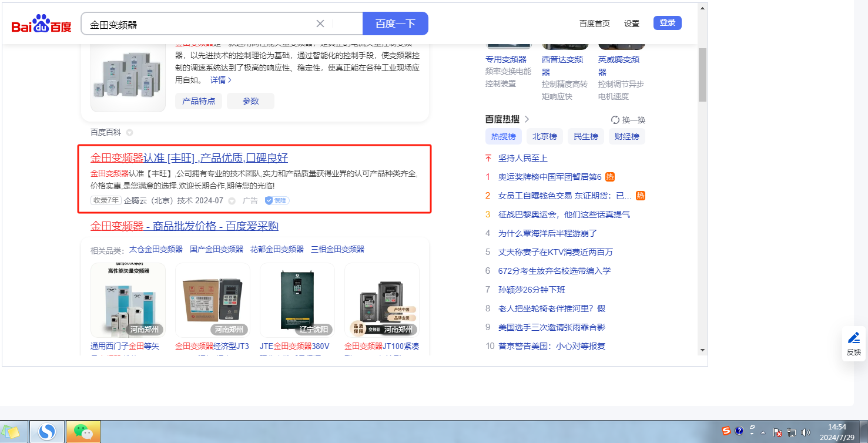Open 设置 in the top navigation

[x=632, y=24]
